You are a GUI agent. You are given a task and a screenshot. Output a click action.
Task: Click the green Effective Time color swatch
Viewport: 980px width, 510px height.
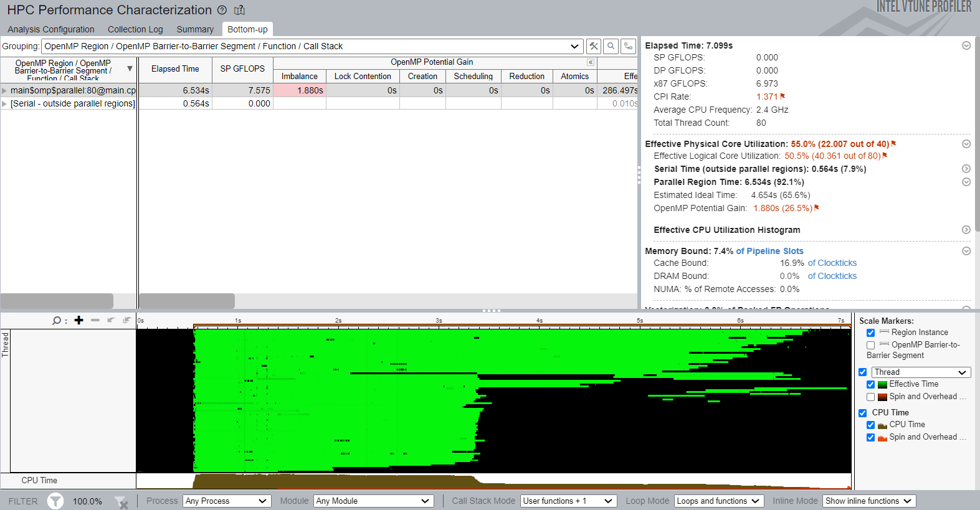882,385
